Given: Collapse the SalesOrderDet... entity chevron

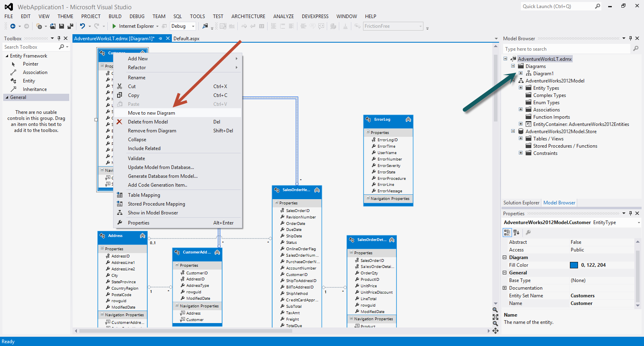Looking at the screenshot, I should [x=392, y=240].
